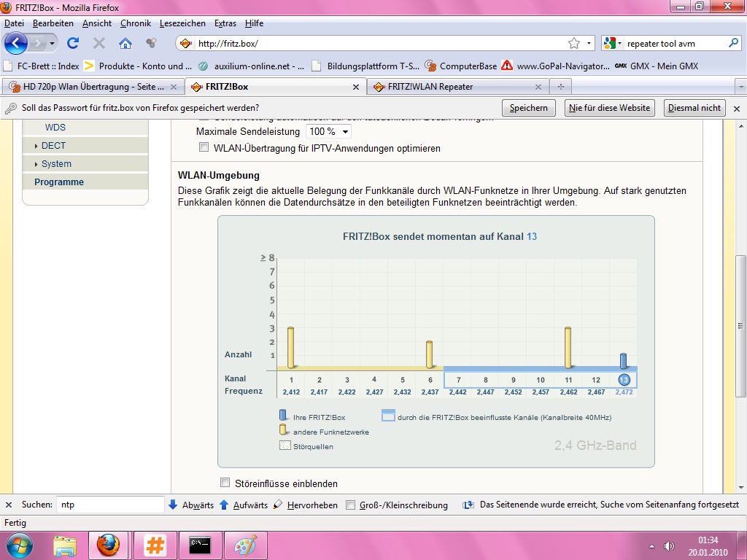Open the Home page icon
This screenshot has width=747, height=560.
tap(125, 43)
